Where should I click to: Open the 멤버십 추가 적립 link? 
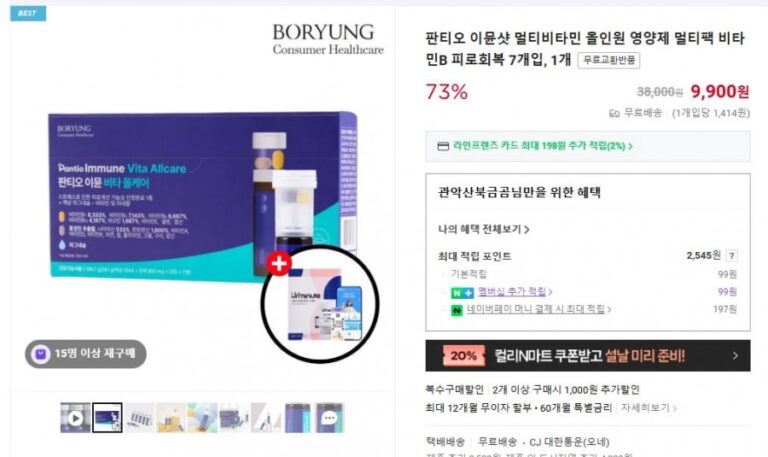point(515,291)
